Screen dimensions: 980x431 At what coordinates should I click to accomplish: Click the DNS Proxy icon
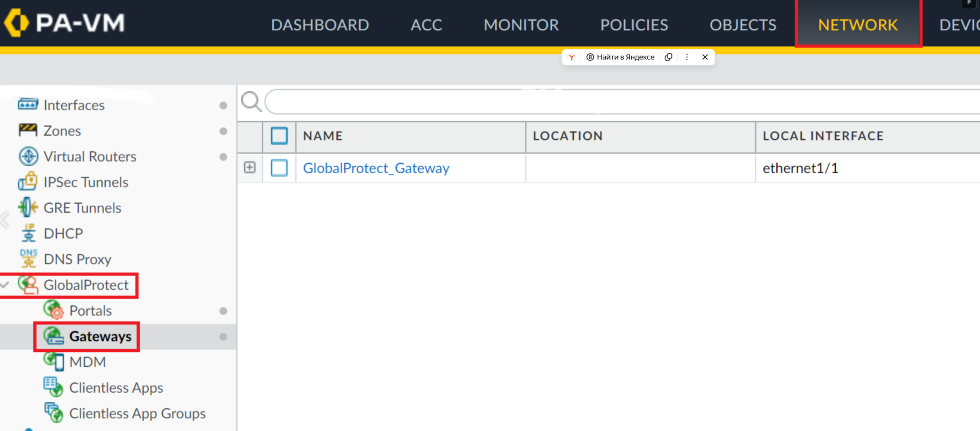pos(28,258)
